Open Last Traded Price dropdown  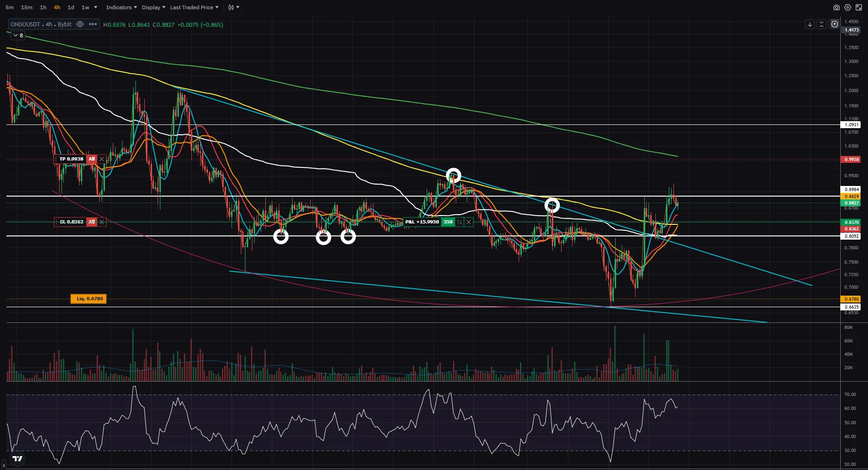[x=194, y=7]
